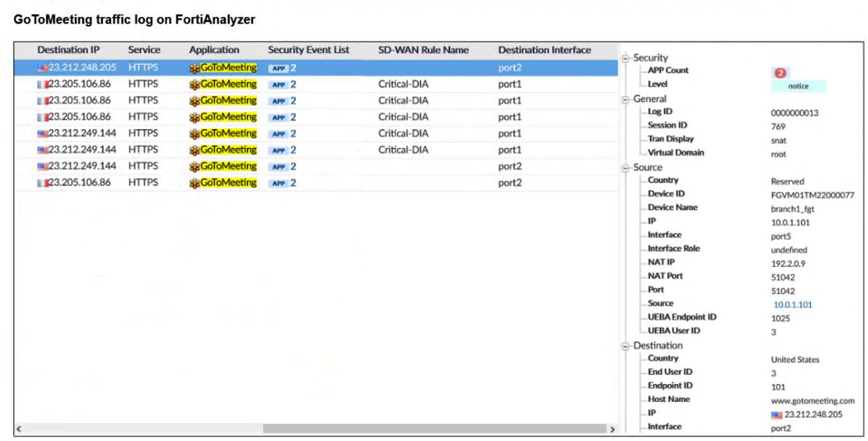This screenshot has height=441, width=868.
Task: Collapse the Source section in details
Action: [x=626, y=168]
